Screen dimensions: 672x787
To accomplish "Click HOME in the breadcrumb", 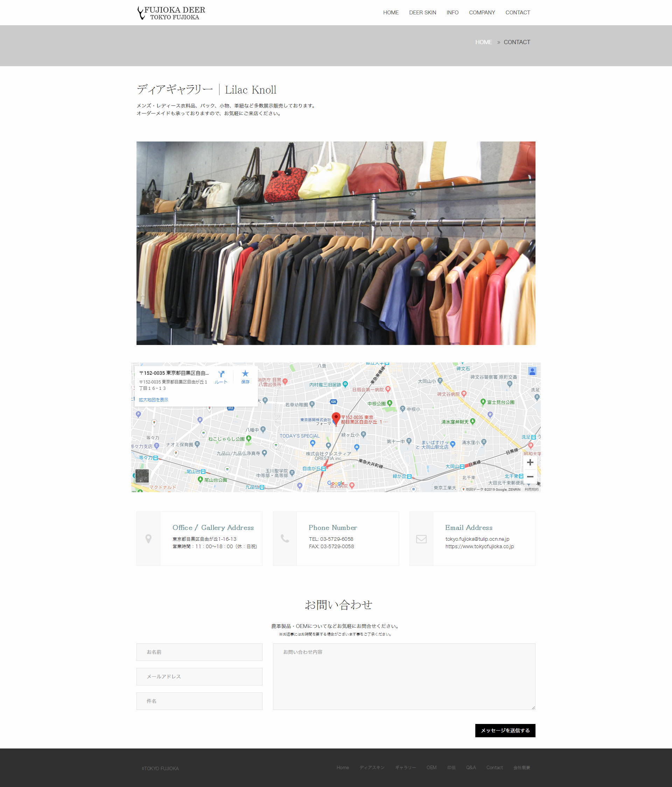I will pyautogui.click(x=483, y=42).
